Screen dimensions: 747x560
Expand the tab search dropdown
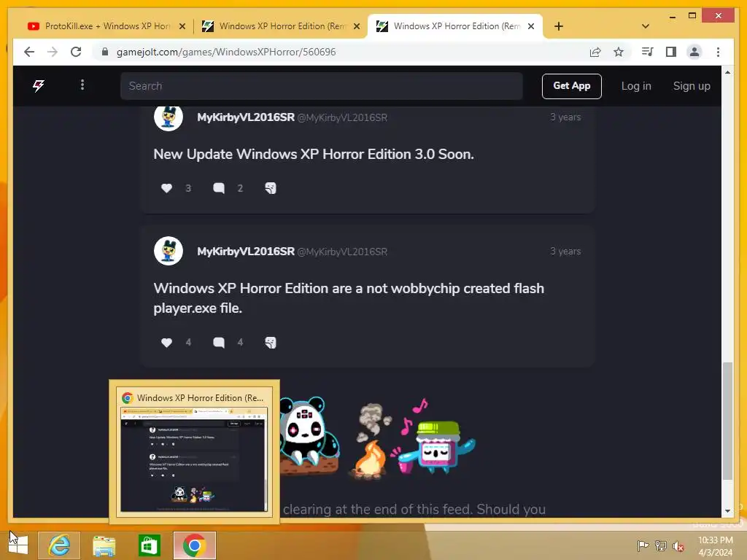tap(646, 27)
